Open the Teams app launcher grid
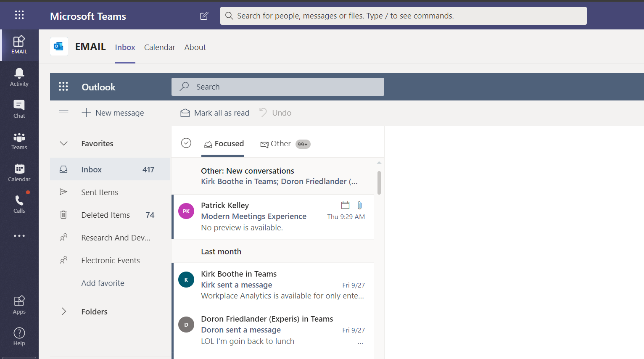 (x=19, y=15)
